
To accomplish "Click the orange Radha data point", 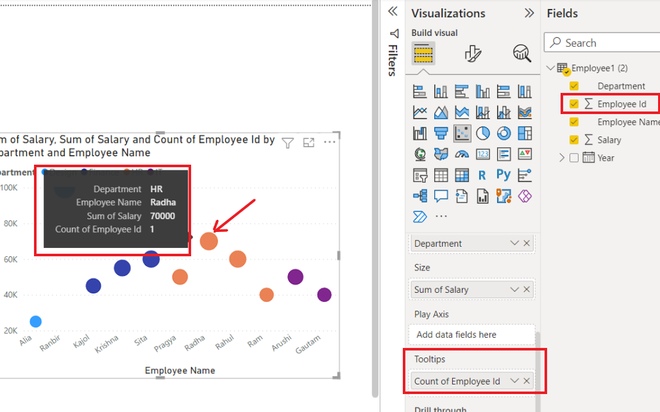I will coord(209,241).
